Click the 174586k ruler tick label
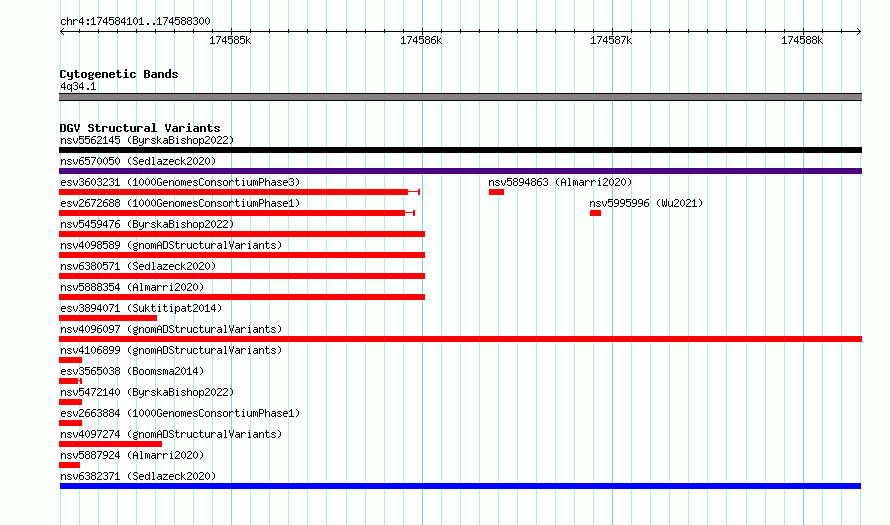This screenshot has width=890, height=525. click(x=421, y=40)
